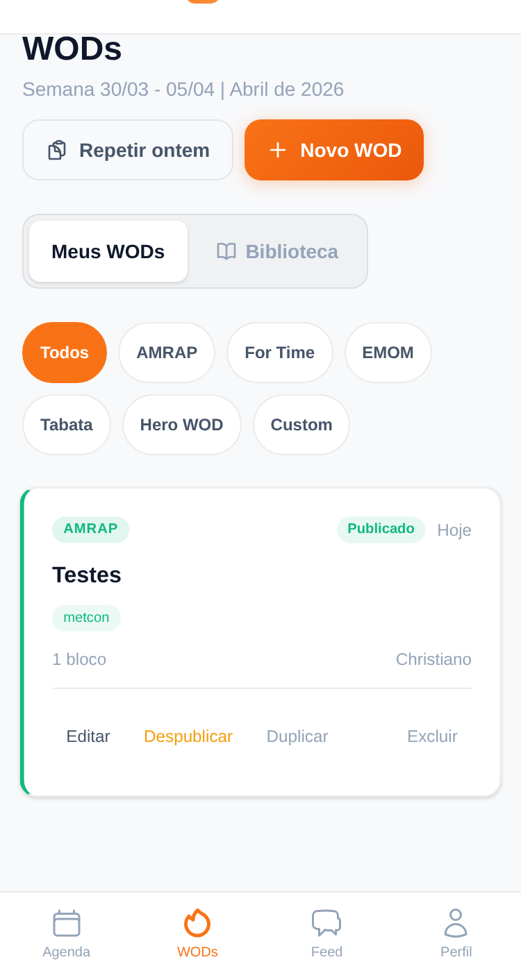Switch to the Biblioteca tab
The height and width of the screenshot is (980, 521).
coord(276,251)
